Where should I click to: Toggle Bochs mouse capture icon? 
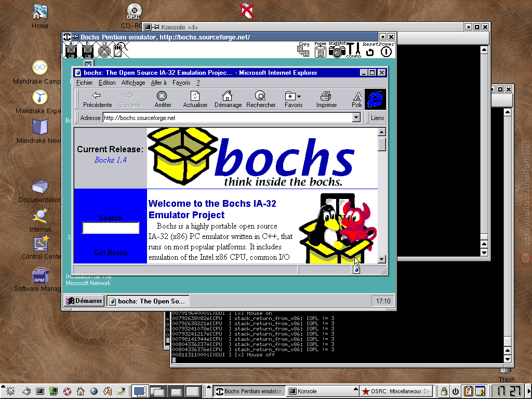[x=121, y=50]
